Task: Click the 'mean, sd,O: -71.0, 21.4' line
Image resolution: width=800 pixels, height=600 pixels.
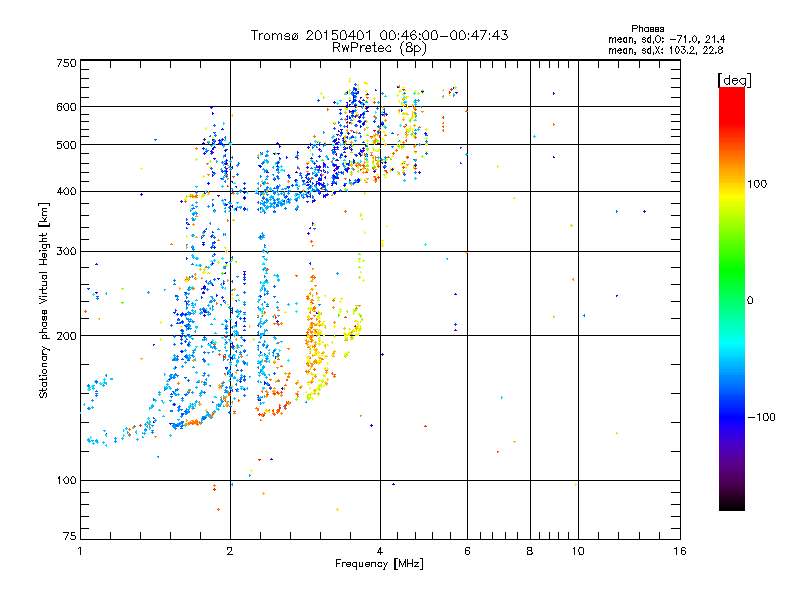Action: click(x=666, y=39)
